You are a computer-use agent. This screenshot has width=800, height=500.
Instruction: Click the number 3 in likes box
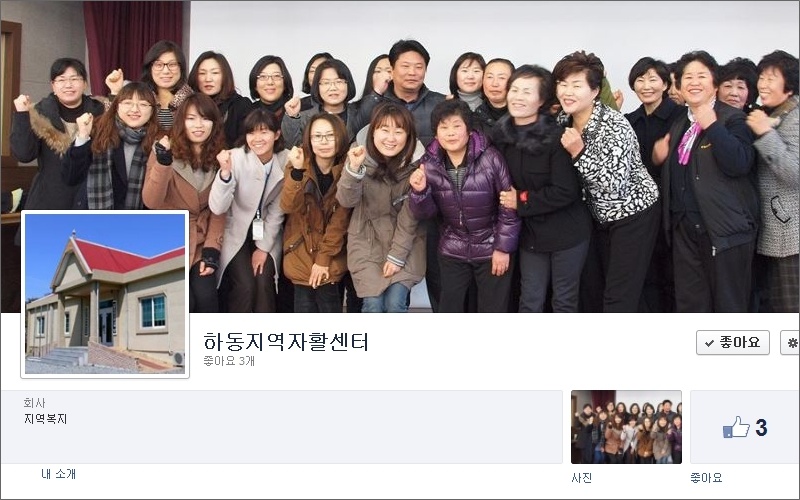point(761,428)
